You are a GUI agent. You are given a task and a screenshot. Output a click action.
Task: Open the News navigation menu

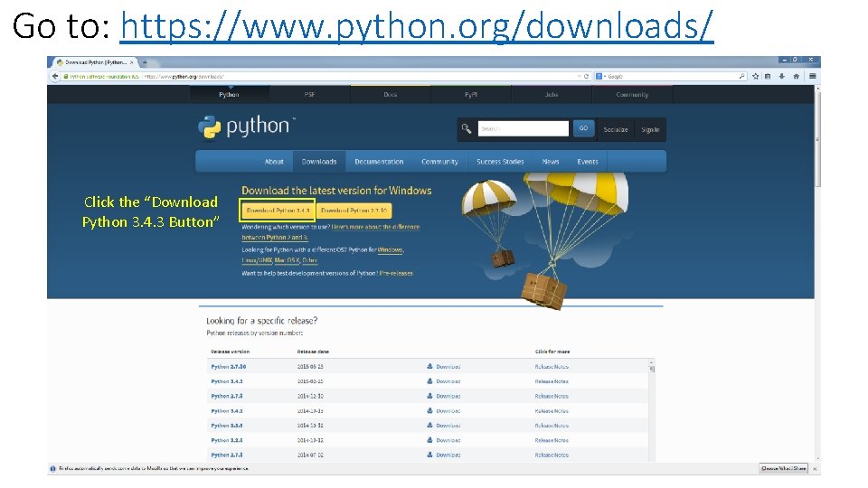pos(551,162)
